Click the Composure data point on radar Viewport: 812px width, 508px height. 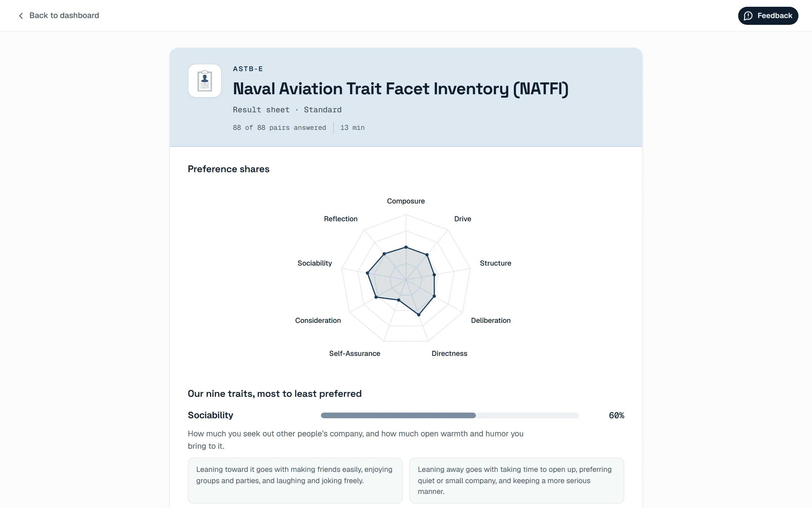[406, 247]
